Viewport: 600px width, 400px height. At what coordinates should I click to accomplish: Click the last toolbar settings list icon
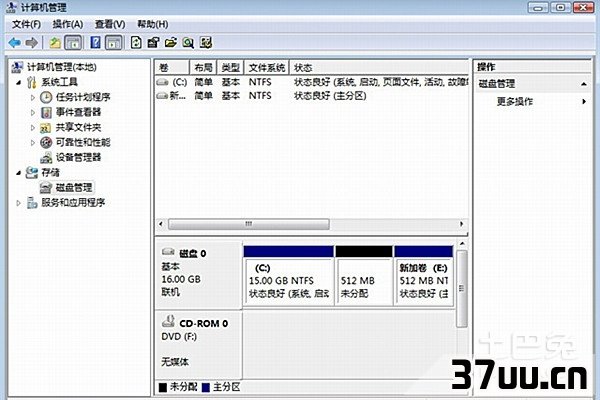pos(206,42)
